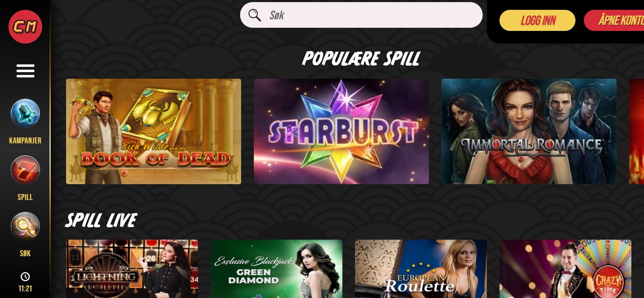Open European Roulette live table
This screenshot has height=298, width=644.
(421, 269)
